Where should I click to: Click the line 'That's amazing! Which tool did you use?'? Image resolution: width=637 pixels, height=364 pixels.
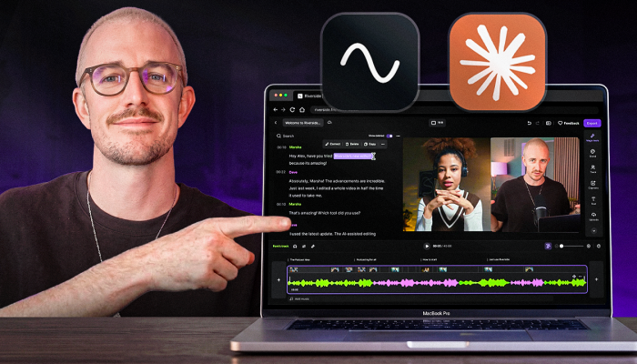(325, 213)
